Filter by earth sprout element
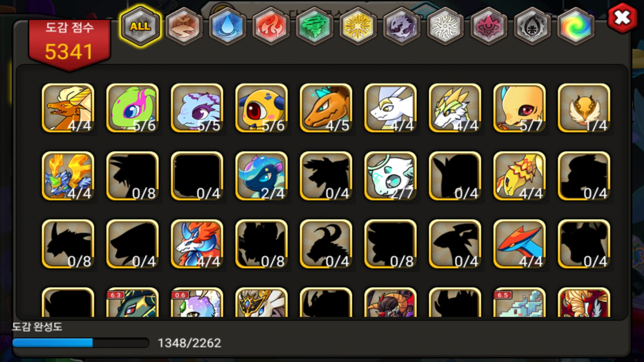 pyautogui.click(x=184, y=26)
